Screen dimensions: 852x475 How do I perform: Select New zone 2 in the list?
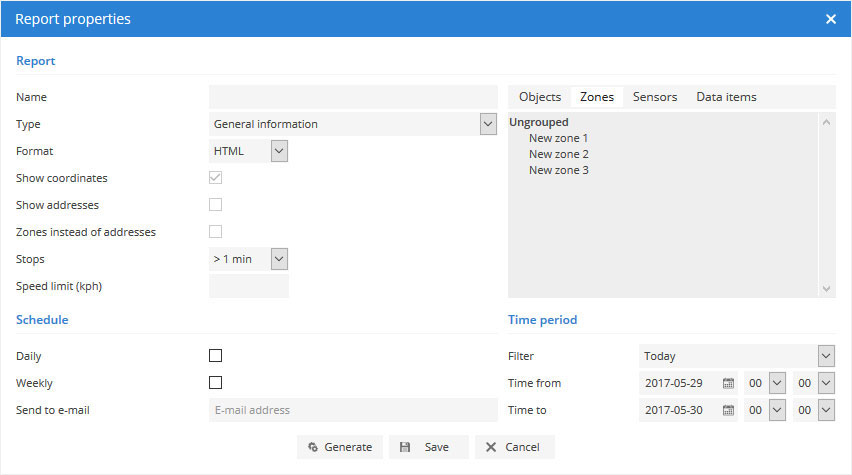(559, 154)
